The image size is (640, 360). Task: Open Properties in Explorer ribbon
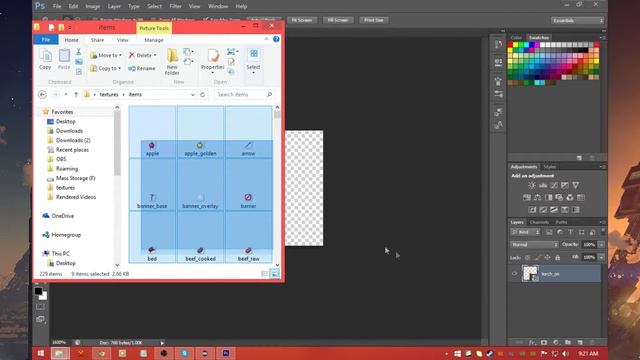pos(213,60)
